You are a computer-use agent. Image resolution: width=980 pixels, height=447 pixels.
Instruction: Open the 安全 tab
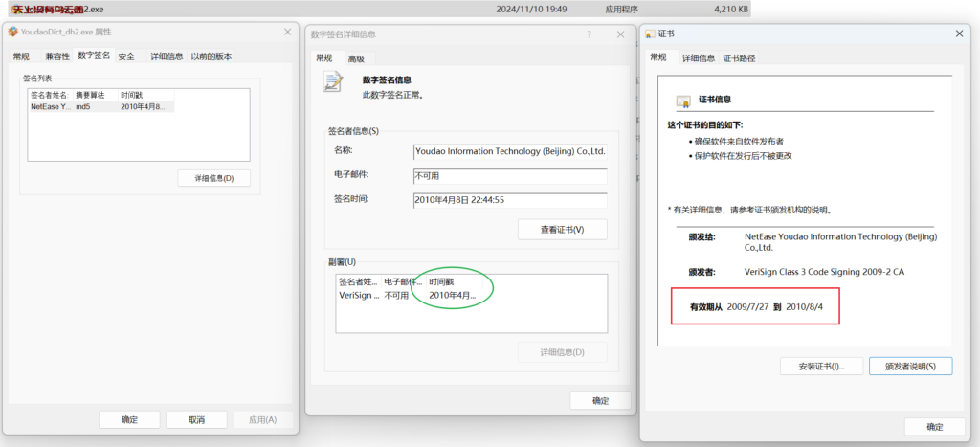pos(126,56)
